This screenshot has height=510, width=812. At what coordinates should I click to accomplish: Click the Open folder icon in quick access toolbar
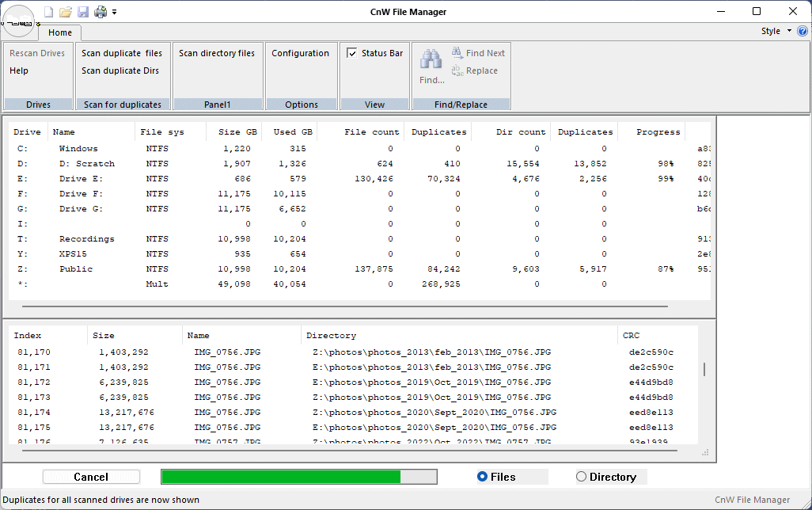[x=65, y=12]
